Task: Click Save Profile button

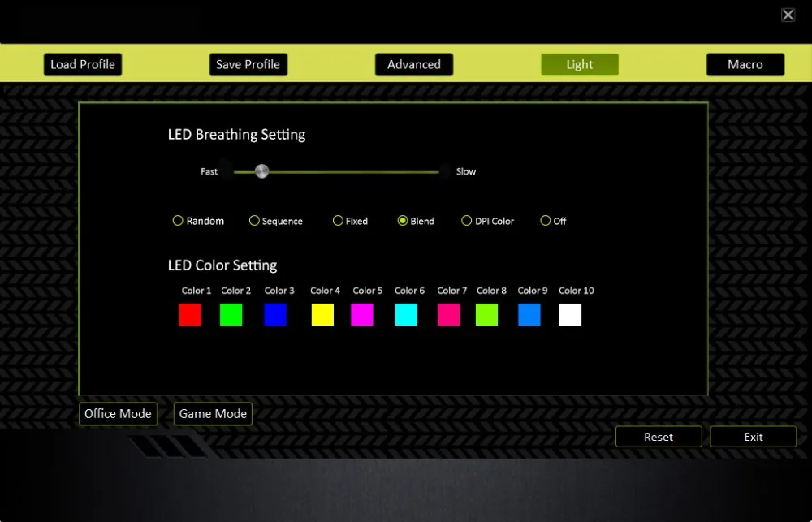Action: pos(248,65)
